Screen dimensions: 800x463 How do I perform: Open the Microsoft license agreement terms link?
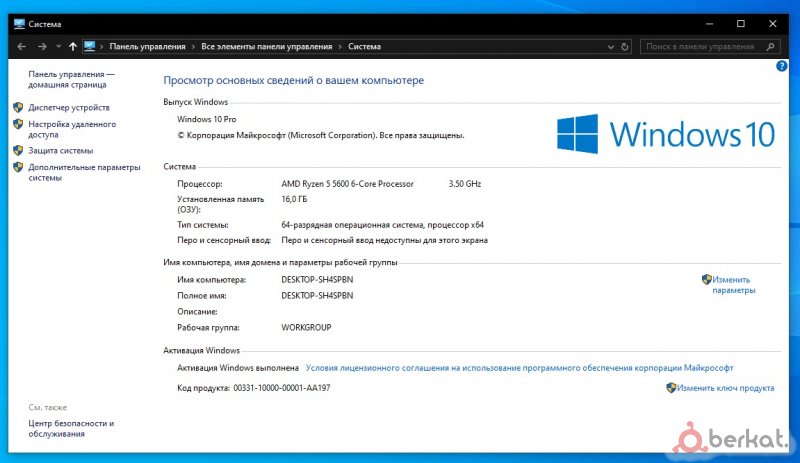tap(519, 368)
